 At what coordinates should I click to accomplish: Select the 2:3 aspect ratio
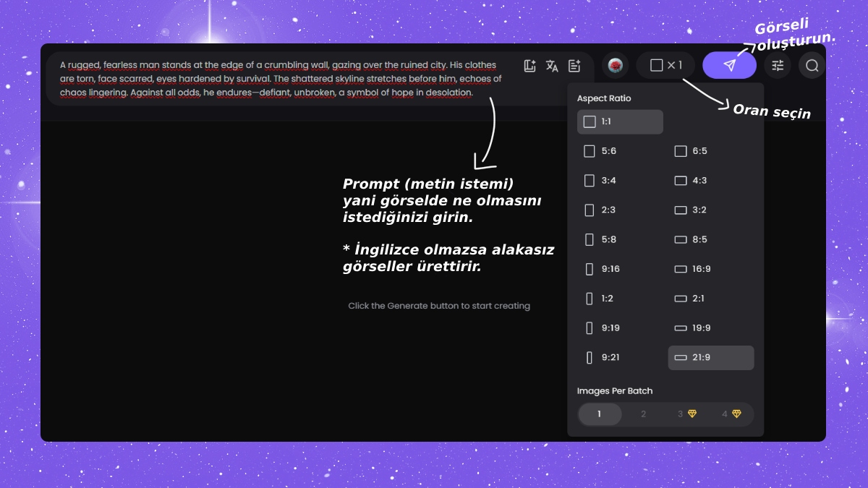coord(620,210)
